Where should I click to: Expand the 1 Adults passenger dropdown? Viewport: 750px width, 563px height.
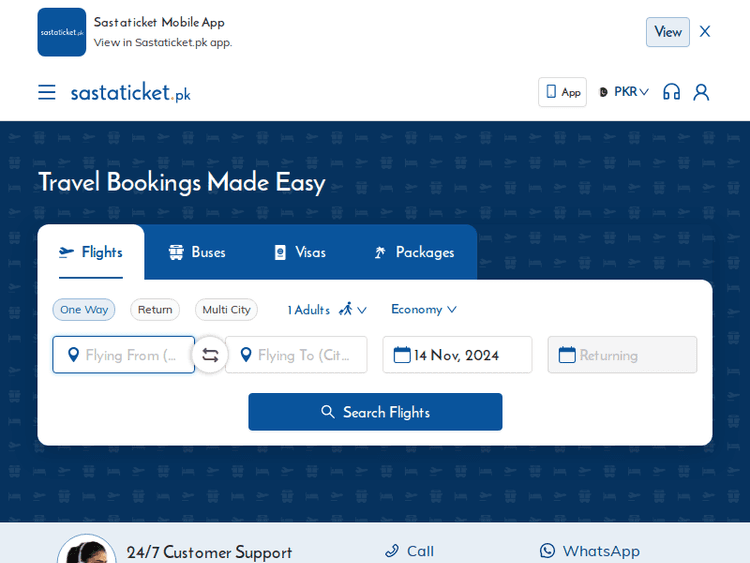327,310
